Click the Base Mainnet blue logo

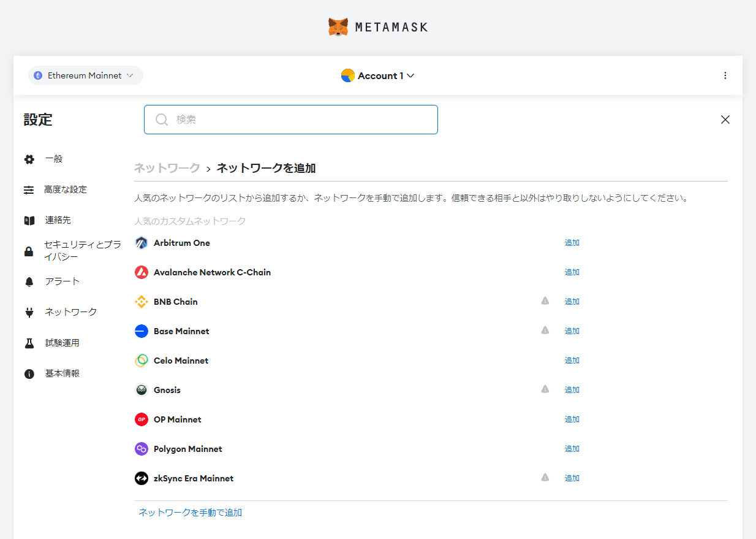(142, 331)
